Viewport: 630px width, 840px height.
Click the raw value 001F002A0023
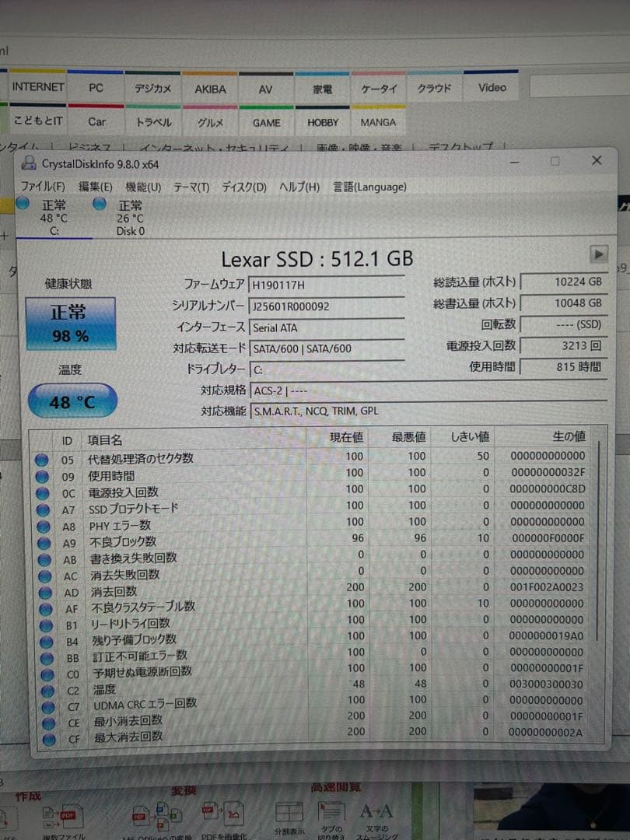pos(547,587)
